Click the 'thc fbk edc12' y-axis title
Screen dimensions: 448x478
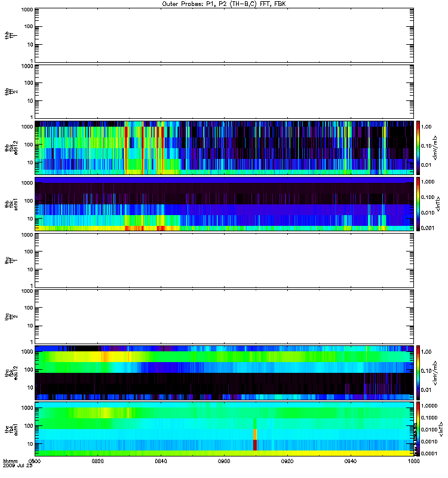click(x=11, y=373)
